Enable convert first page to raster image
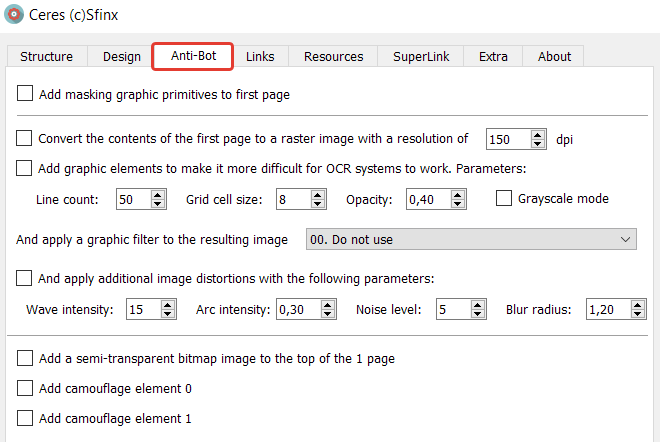Screen dimensions: 660x442 (25, 139)
